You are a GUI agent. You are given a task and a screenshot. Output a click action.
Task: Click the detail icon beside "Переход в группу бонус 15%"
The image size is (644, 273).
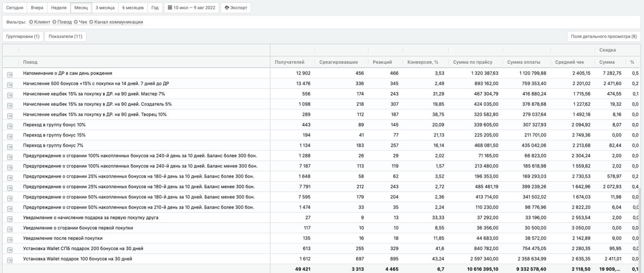click(10, 136)
